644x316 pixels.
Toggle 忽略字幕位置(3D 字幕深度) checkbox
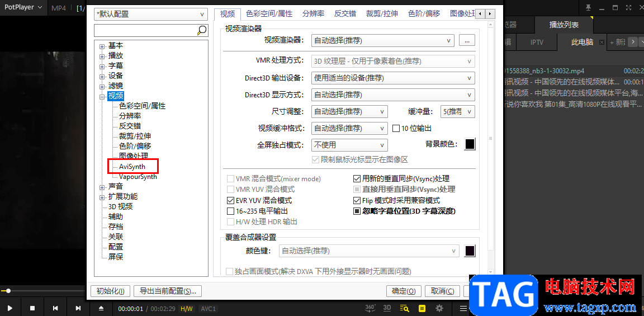(x=357, y=211)
